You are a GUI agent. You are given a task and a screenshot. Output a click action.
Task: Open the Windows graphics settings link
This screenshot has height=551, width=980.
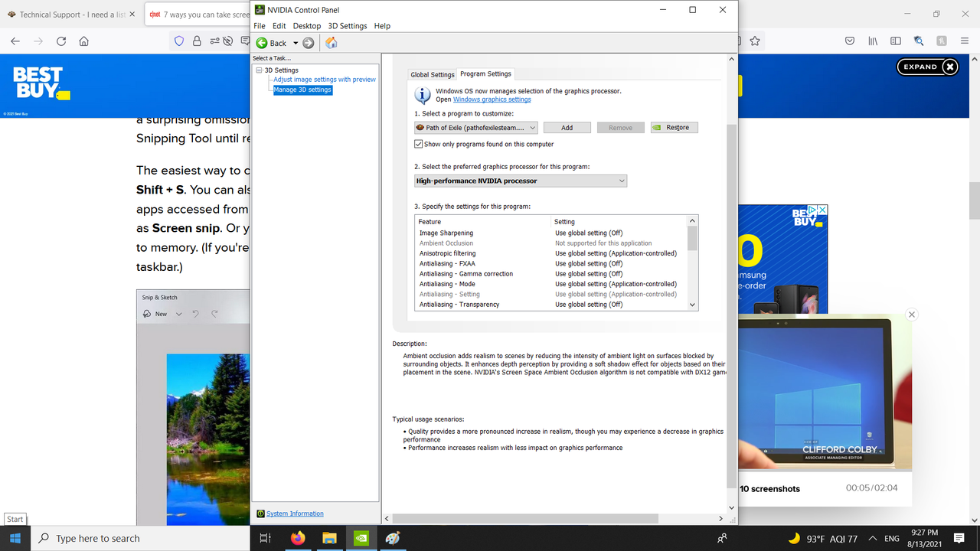492,99
